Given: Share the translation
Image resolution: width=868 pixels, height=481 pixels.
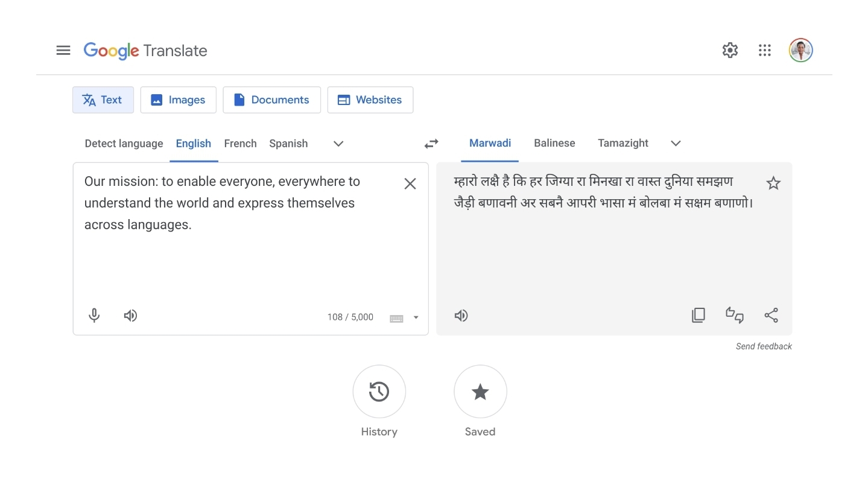Looking at the screenshot, I should [771, 315].
